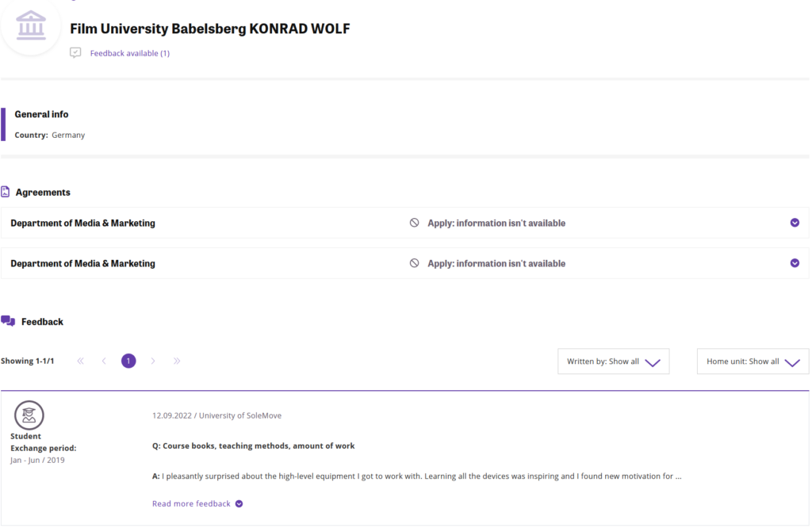Click the truncated feedback answer text
The width and height of the screenshot is (812, 528).
pos(417,476)
